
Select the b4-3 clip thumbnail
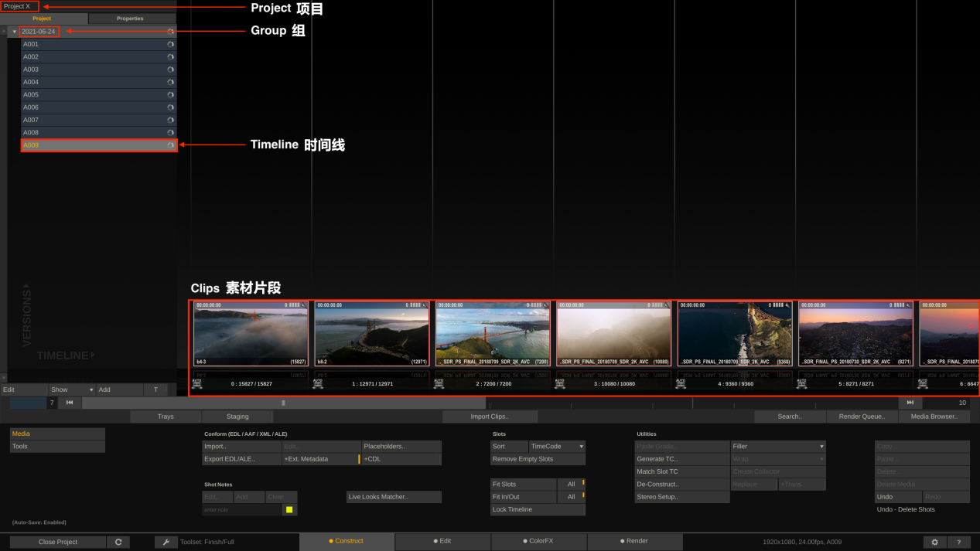(251, 334)
